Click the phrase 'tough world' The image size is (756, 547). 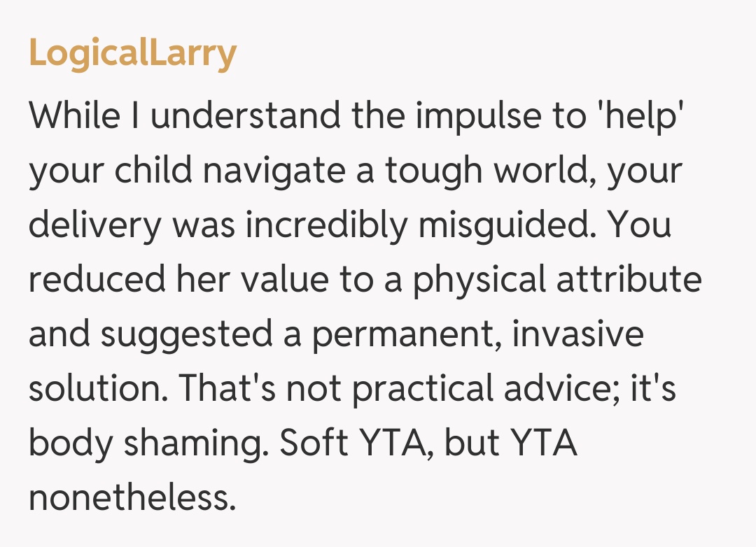pos(477,169)
